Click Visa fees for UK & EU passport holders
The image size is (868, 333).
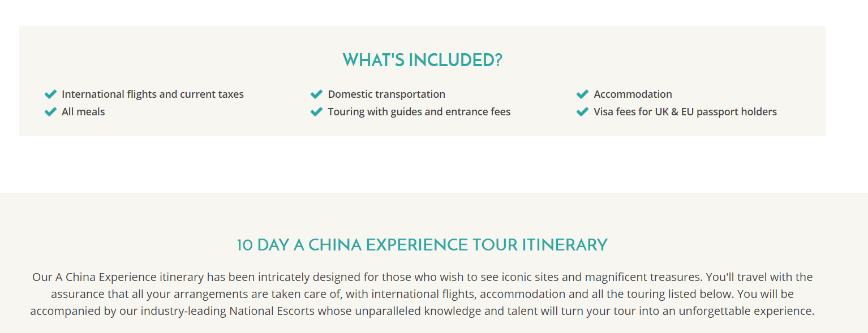(x=685, y=112)
